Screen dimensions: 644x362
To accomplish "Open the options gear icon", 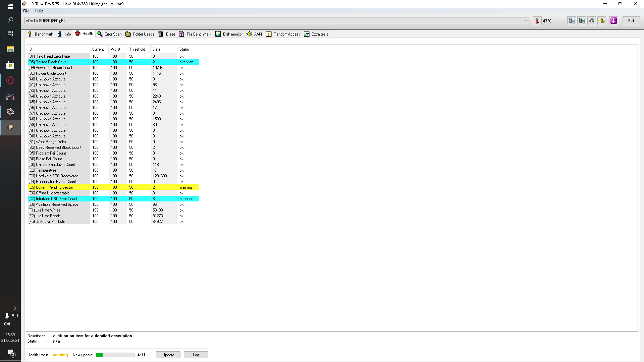I will 602,21.
